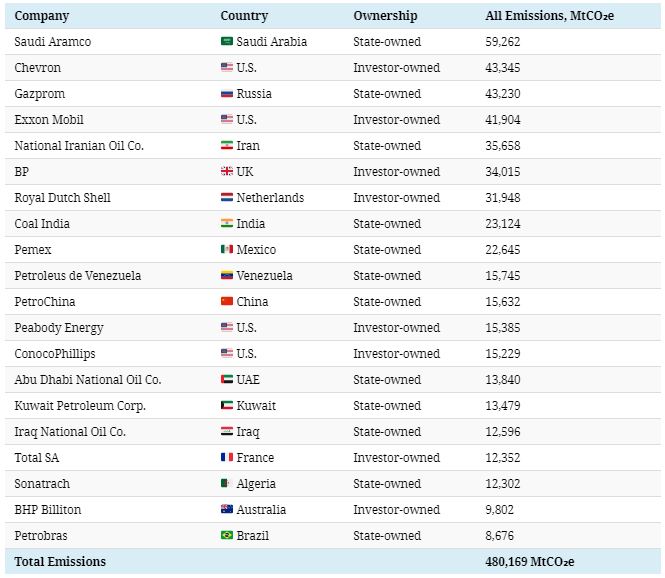Select National Iranian Oil Co. cell

click(79, 145)
